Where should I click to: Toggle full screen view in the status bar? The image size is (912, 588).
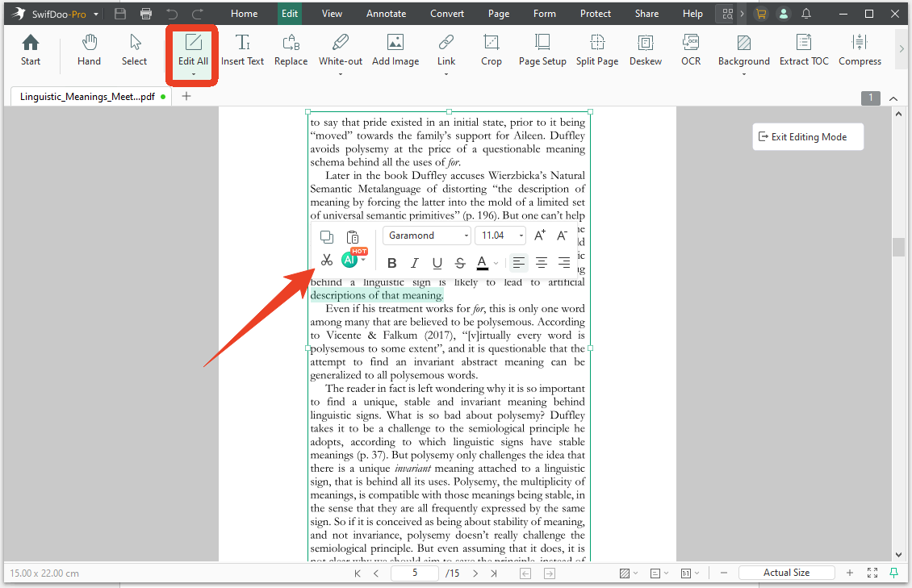(872, 573)
